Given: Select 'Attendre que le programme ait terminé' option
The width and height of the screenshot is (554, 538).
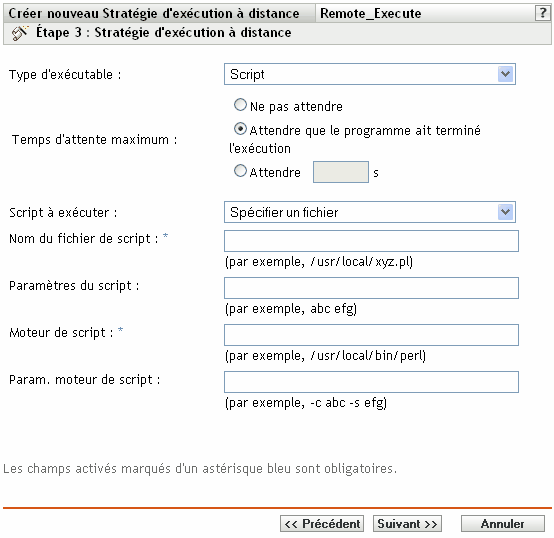Looking at the screenshot, I should point(240,129).
